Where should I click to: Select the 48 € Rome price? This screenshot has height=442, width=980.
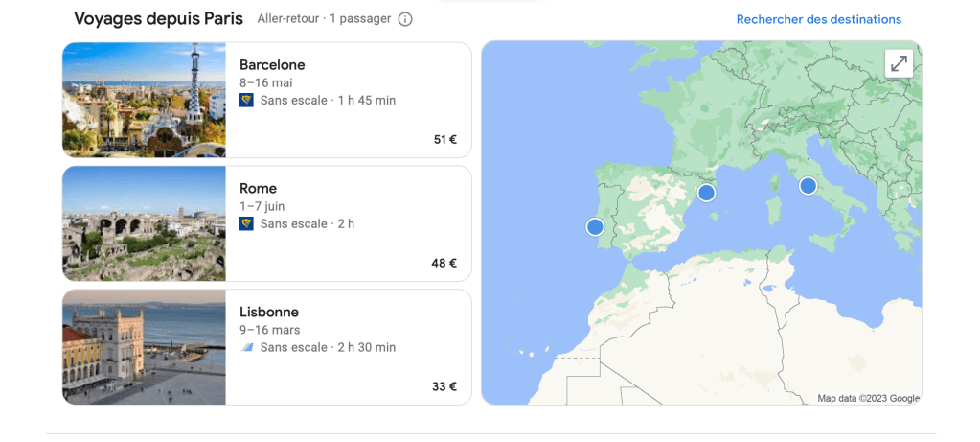444,263
